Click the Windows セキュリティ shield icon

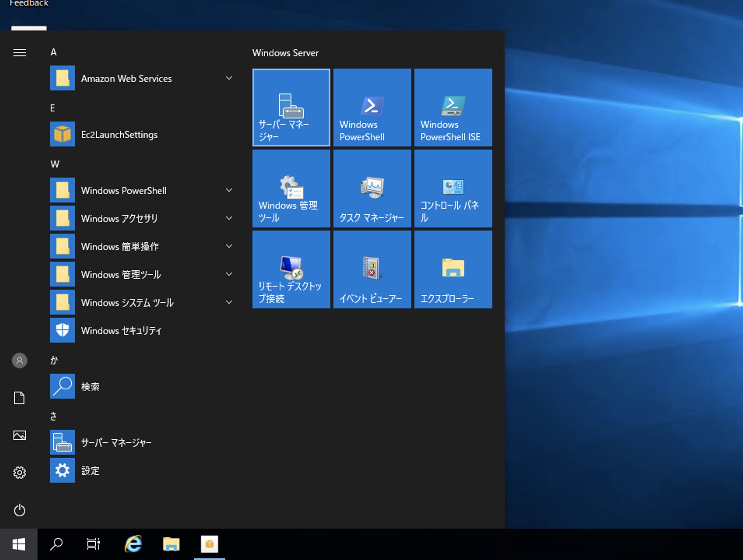coord(62,330)
